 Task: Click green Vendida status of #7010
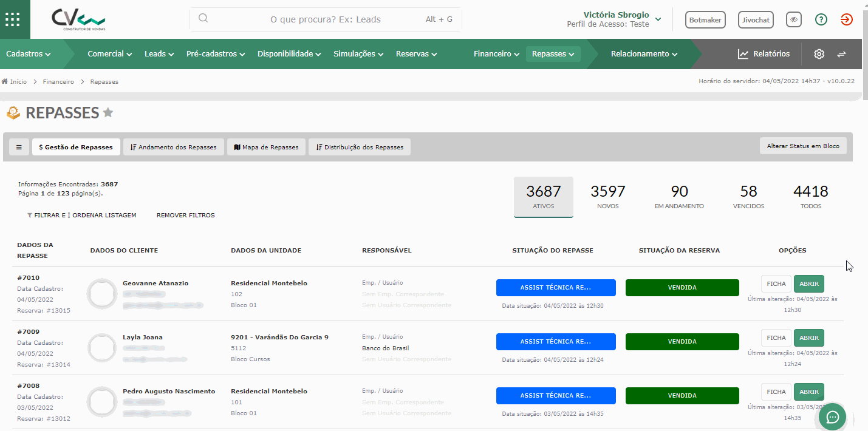[x=682, y=288]
